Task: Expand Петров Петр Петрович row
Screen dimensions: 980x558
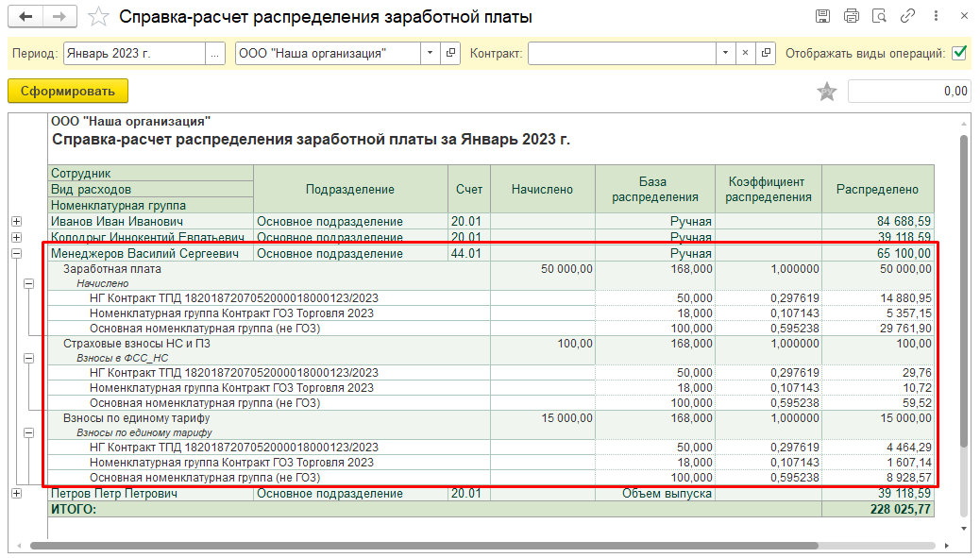Action: [17, 494]
